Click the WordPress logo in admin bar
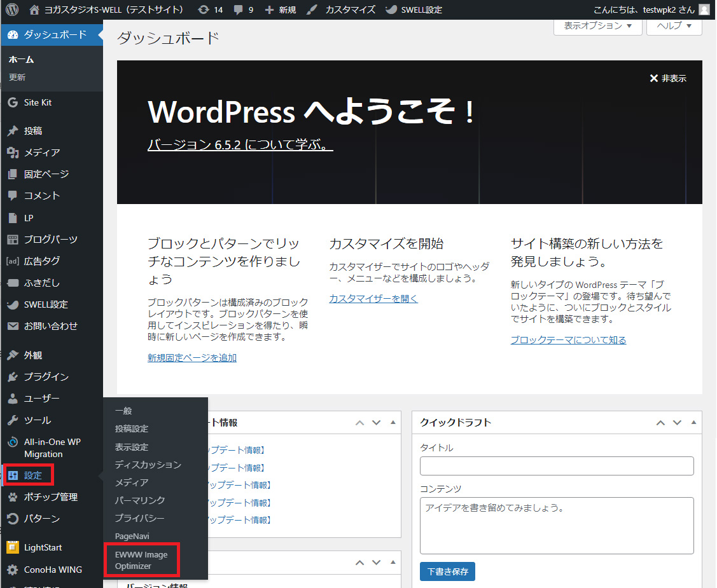717x588 pixels. [12, 10]
